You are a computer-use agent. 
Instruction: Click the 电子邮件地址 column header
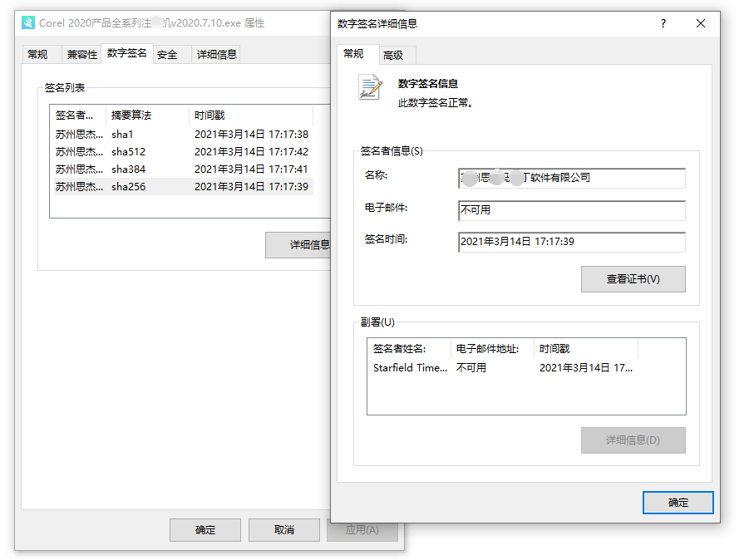click(x=492, y=349)
